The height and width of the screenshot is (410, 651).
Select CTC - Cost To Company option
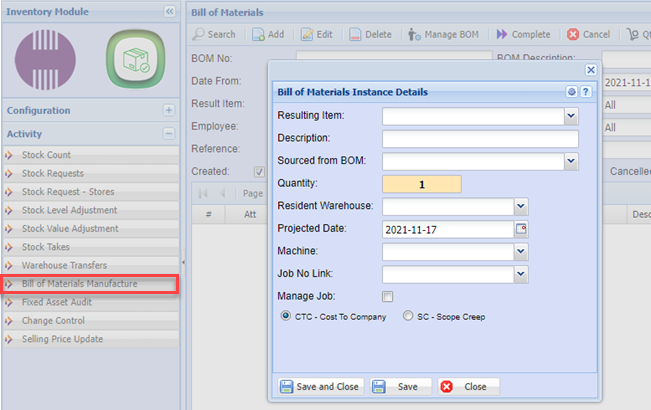[286, 315]
